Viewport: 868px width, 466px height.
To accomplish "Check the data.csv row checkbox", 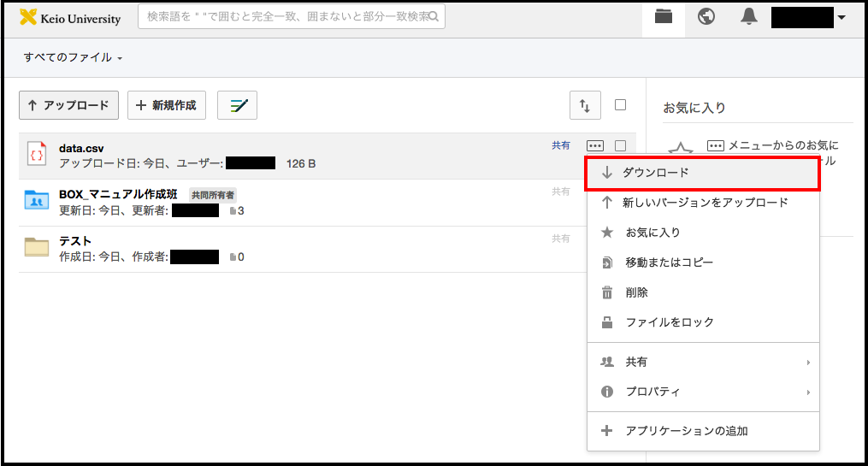I will pos(620,146).
